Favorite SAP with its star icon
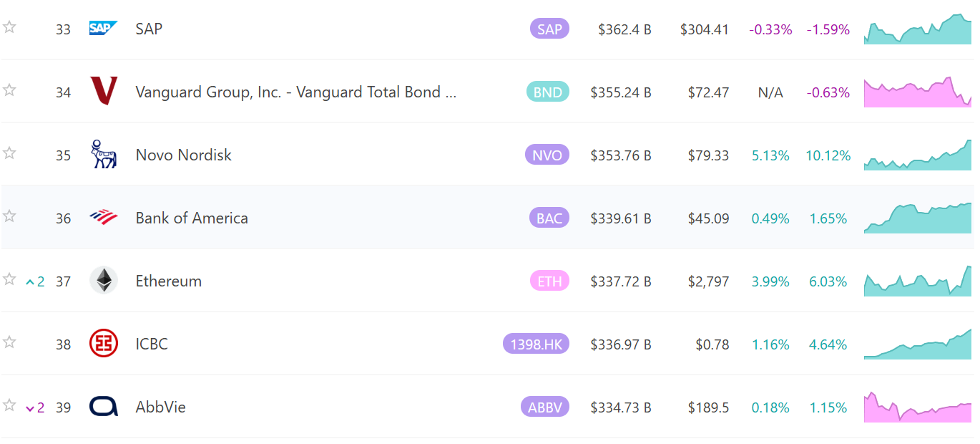980x444 pixels. coord(9,27)
